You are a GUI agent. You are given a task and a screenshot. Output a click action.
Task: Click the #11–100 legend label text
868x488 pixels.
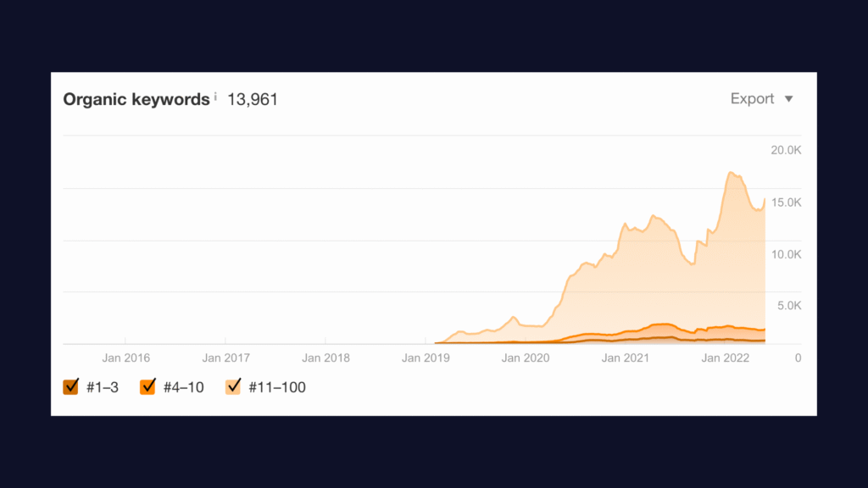[277, 387]
